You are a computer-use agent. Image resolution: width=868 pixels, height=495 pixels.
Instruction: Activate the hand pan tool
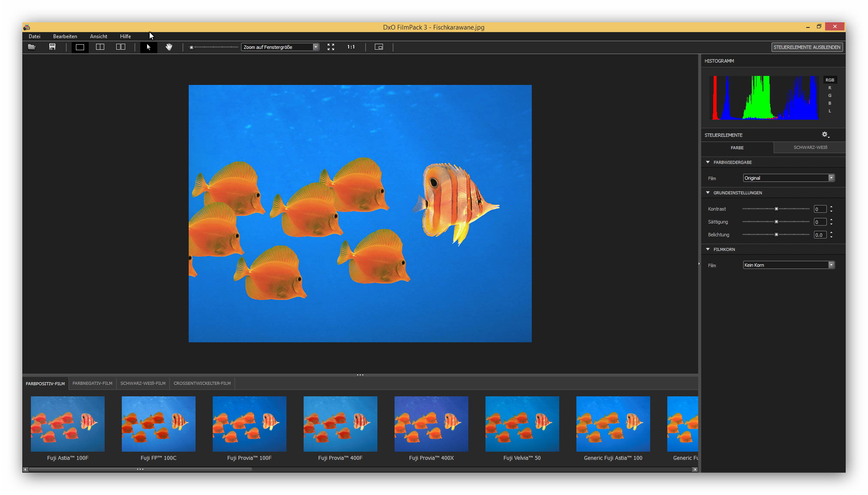(169, 47)
